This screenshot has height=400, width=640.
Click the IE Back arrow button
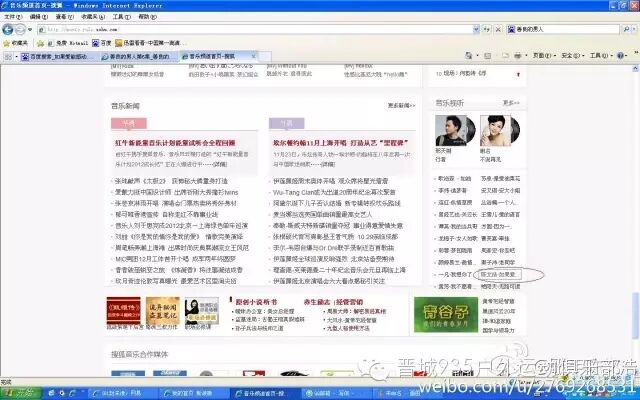coord(8,29)
